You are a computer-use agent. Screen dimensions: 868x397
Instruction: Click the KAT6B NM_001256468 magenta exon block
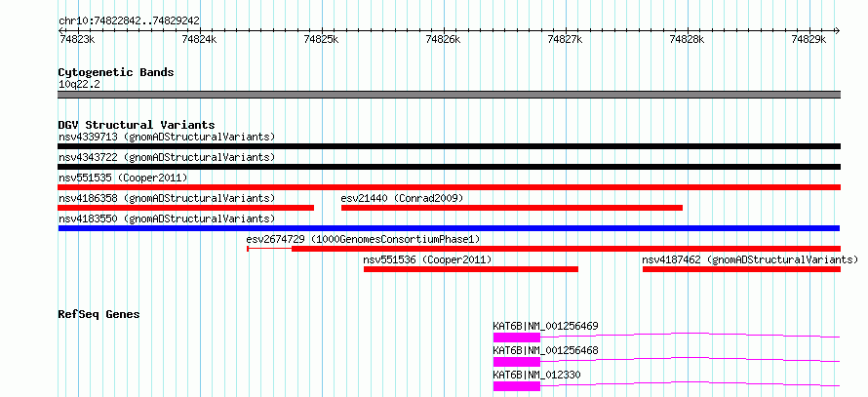pos(517,362)
